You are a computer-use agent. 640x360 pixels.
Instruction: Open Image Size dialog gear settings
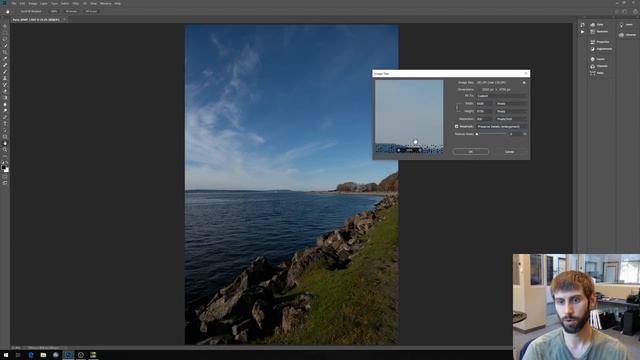click(x=524, y=82)
